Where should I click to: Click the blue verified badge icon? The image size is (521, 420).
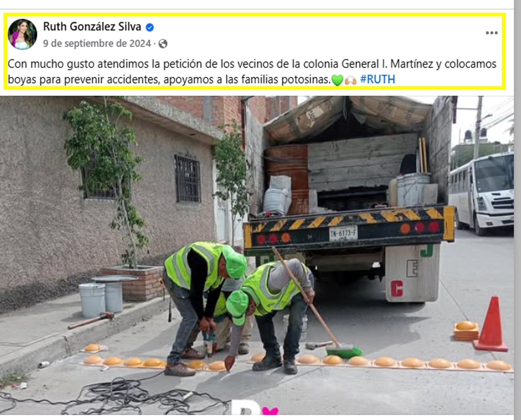tap(150, 27)
